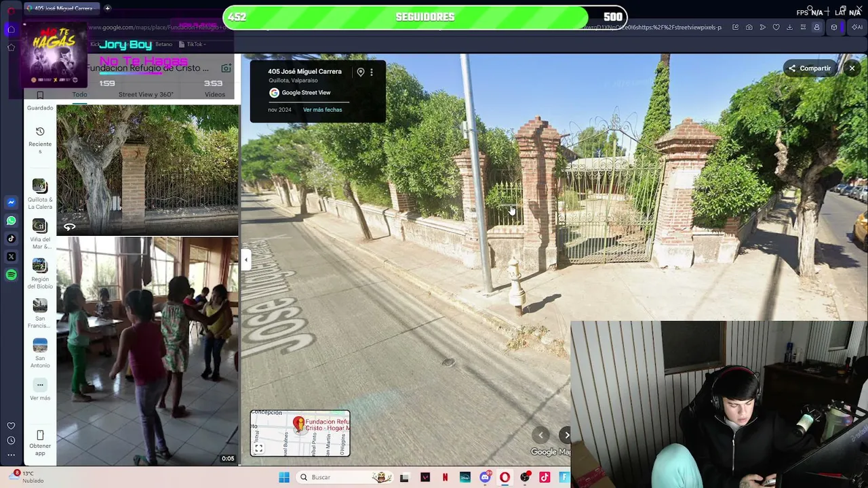Open the Viña del Mar saved item
The width and height of the screenshot is (868, 488).
tap(40, 234)
